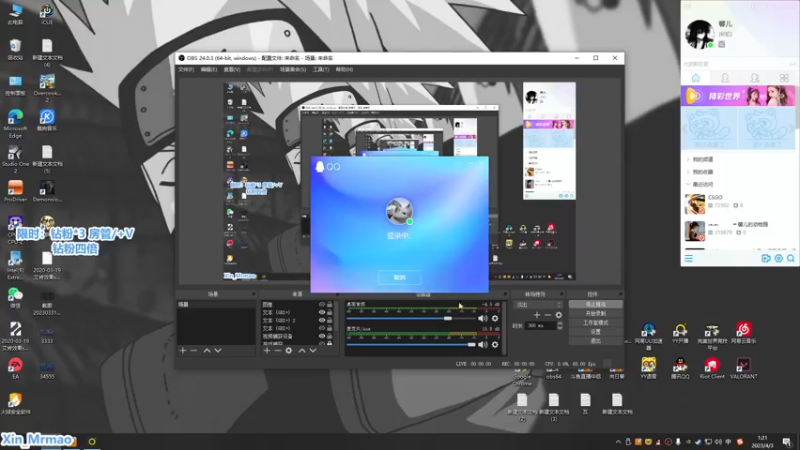The width and height of the screenshot is (800, 450).
Task: Remove selected source with minus icon
Action: click(278, 351)
